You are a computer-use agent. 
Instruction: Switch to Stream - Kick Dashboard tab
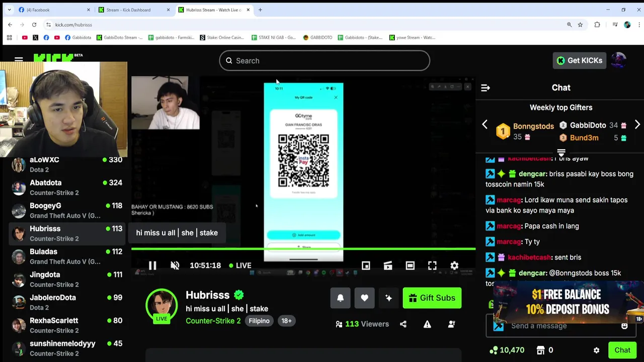point(134,10)
